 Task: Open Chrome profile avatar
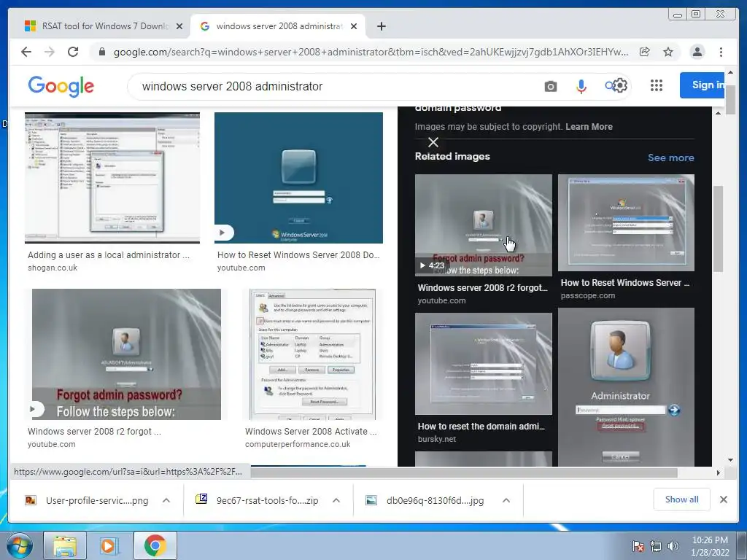[697, 52]
